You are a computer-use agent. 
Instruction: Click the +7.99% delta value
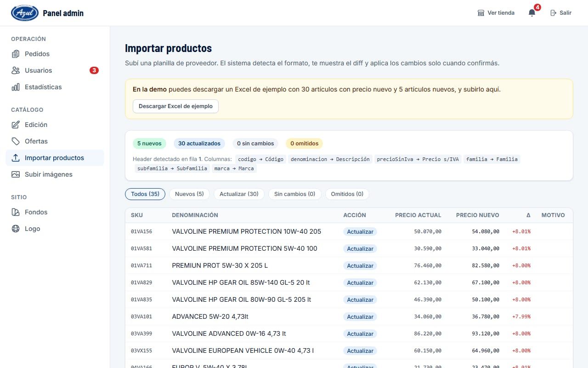tap(521, 316)
